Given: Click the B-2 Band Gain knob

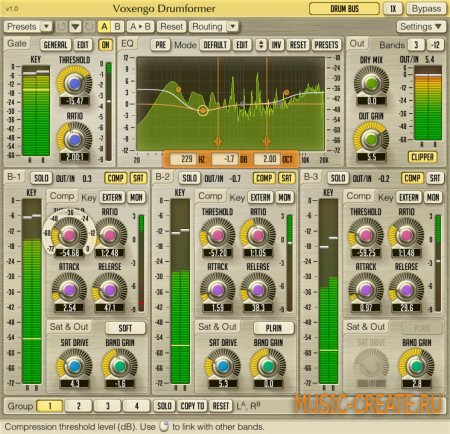Looking at the screenshot, I should (268, 366).
